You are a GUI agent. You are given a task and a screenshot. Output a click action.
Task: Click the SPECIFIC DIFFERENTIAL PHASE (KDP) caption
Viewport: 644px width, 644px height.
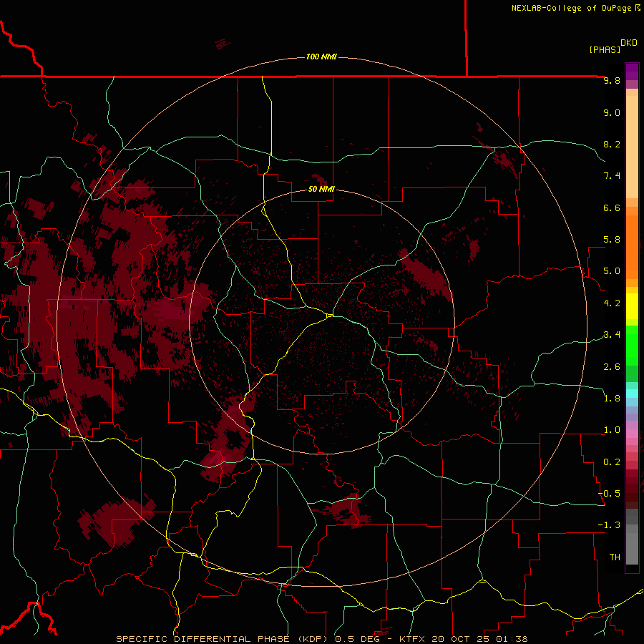pos(223,639)
